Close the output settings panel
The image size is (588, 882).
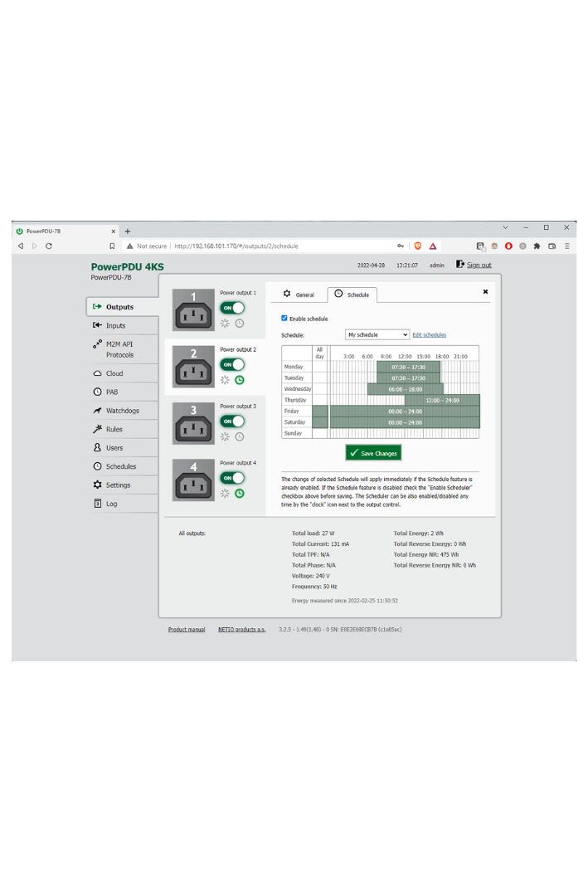click(x=485, y=291)
